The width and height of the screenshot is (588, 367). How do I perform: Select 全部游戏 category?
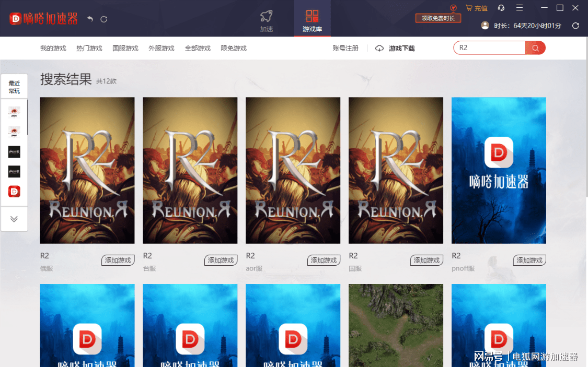pos(198,49)
